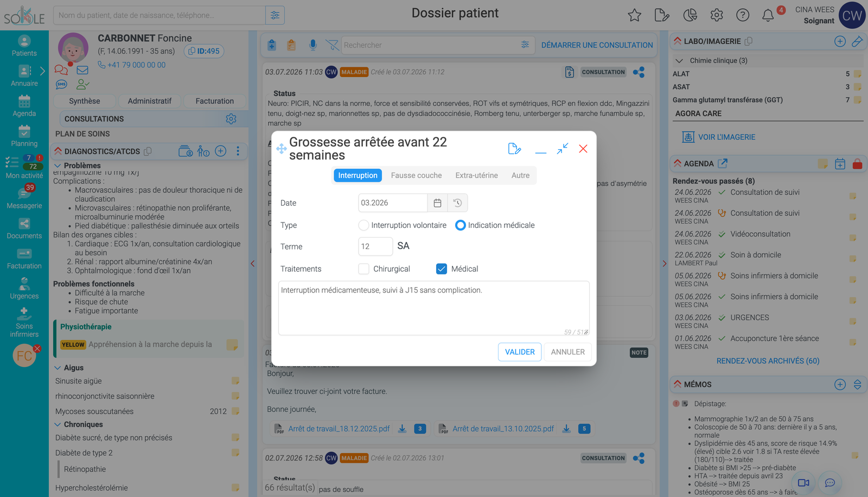Open RENDEZ-VOUS ARCHIVÉS (60) link
Viewport: 868px width, 497px height.
point(768,361)
